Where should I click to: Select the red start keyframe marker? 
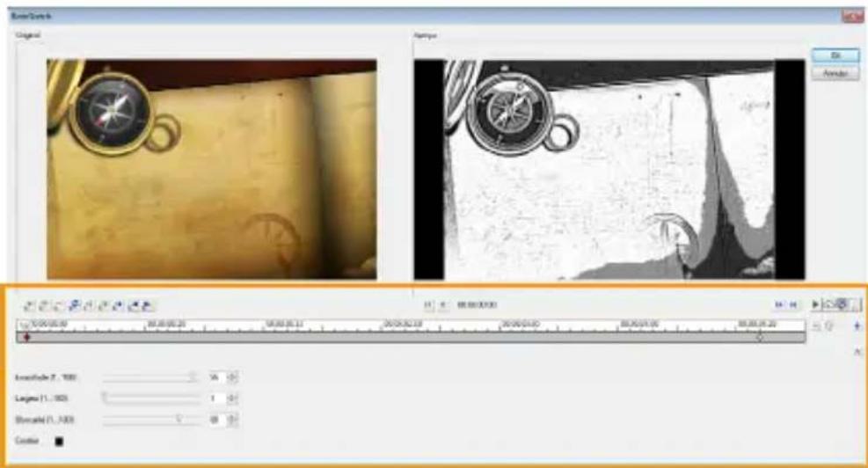[x=26, y=337]
